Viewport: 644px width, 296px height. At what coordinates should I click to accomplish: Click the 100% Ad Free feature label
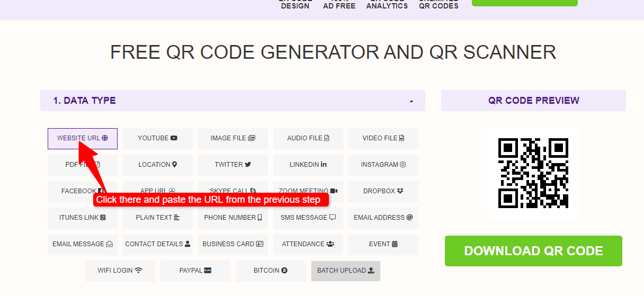(x=339, y=4)
